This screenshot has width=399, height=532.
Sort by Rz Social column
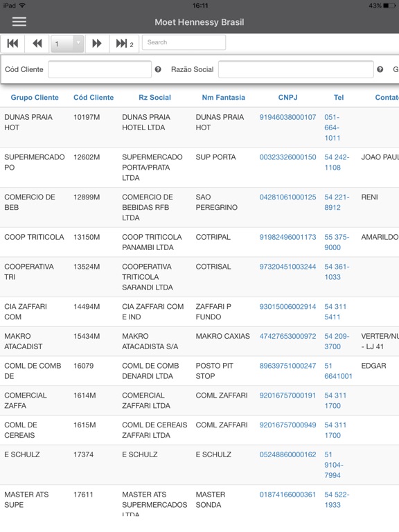[x=154, y=98]
